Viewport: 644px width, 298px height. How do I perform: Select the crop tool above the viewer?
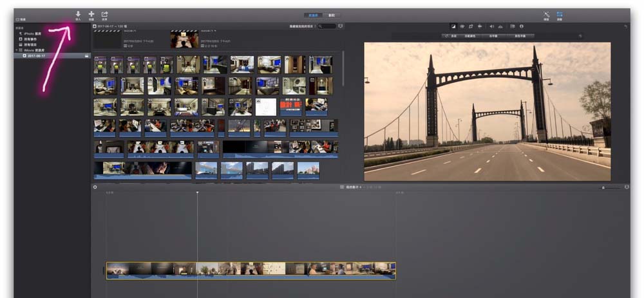point(471,26)
